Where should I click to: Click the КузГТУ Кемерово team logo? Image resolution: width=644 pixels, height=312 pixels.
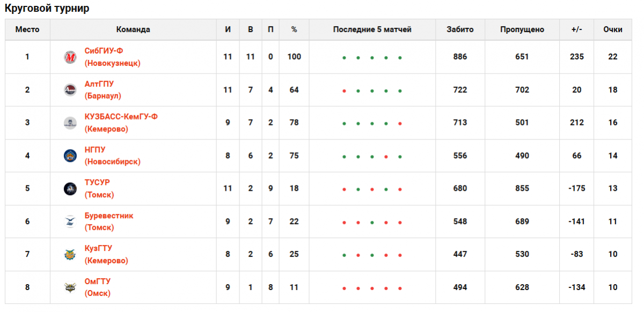point(70,255)
